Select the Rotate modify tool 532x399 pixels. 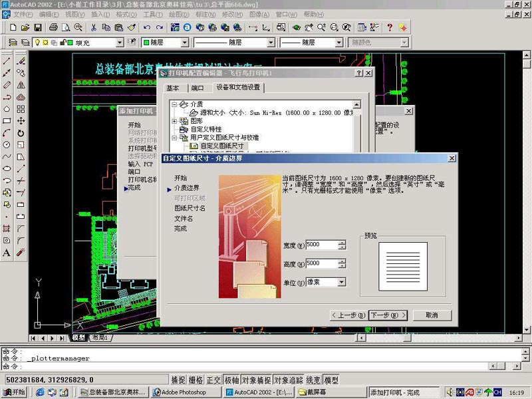tap(21, 132)
